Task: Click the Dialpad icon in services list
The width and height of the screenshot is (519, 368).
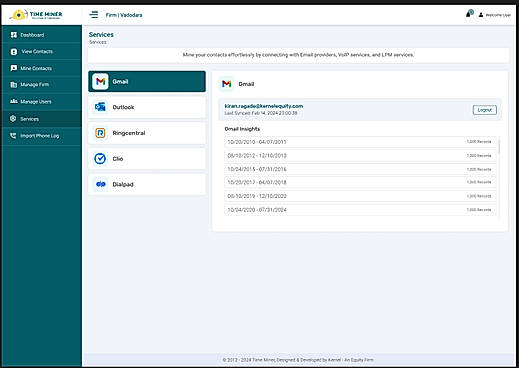Action: click(x=100, y=184)
